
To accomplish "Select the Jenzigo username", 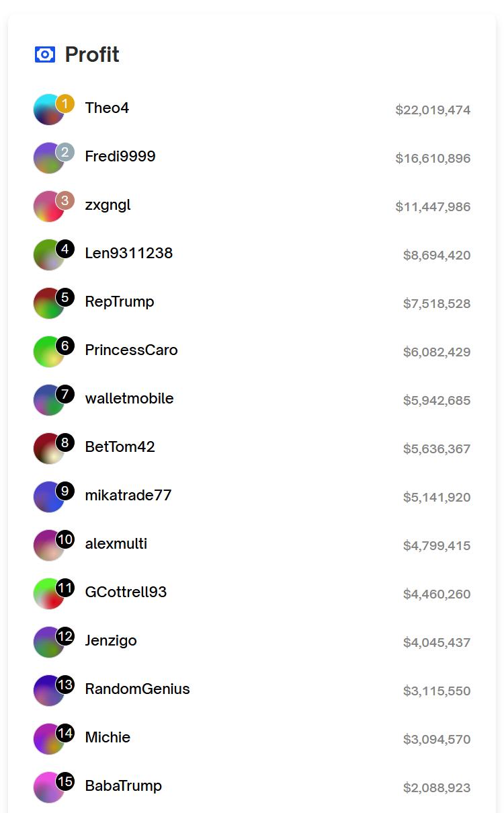I will coord(110,640).
